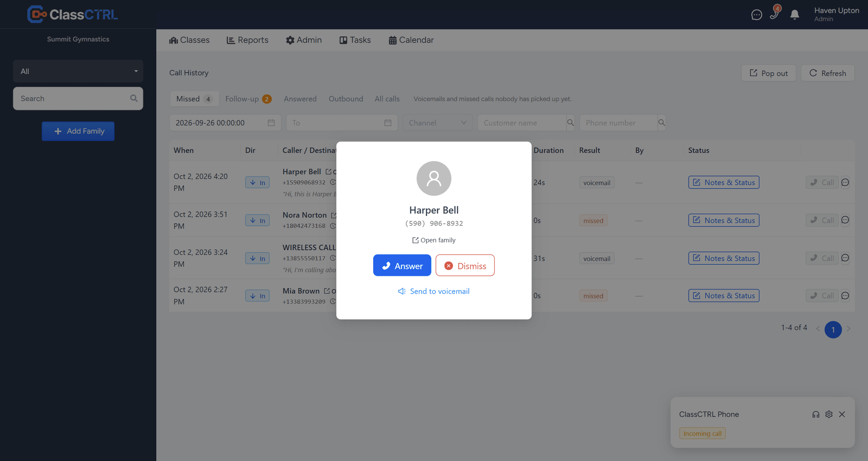The image size is (868, 461).
Task: Click the Customer name search icon
Action: [x=570, y=123]
